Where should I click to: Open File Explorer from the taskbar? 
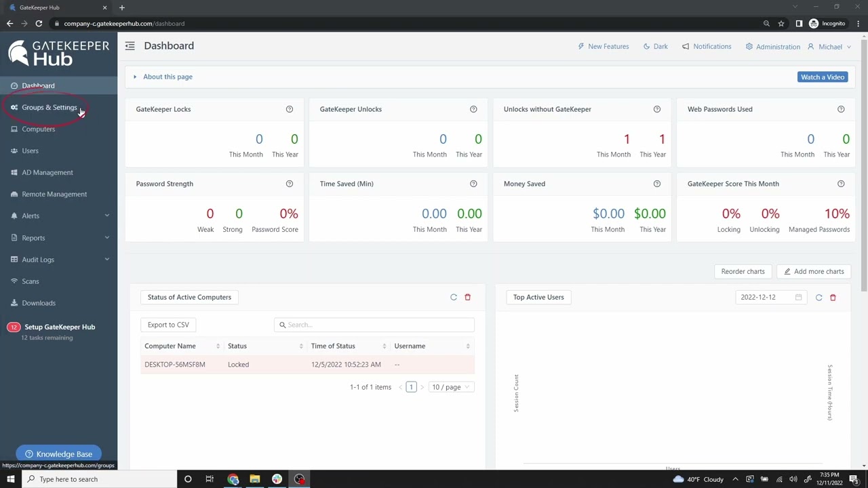pos(255,479)
